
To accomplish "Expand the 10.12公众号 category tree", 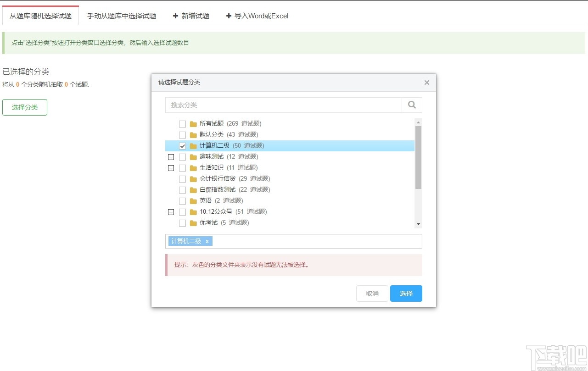I will (171, 211).
